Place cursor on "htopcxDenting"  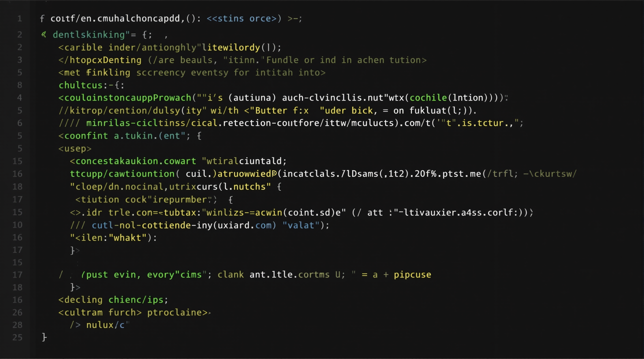(x=106, y=60)
